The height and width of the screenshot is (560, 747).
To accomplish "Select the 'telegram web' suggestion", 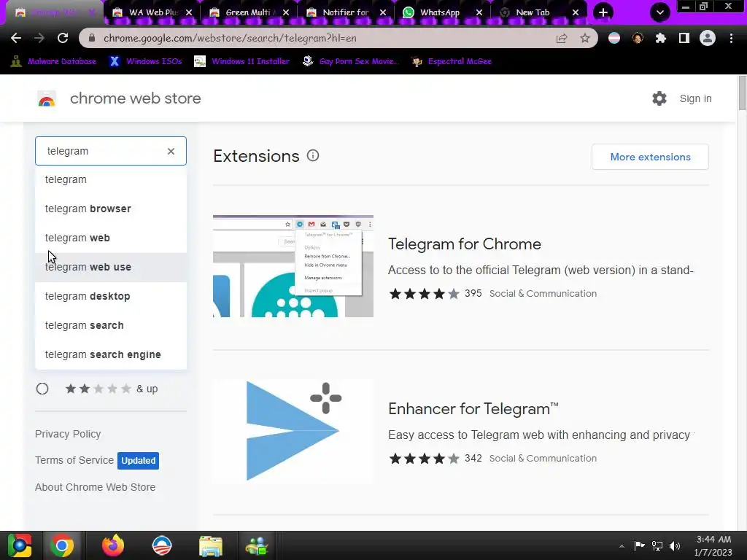I will click(x=111, y=238).
